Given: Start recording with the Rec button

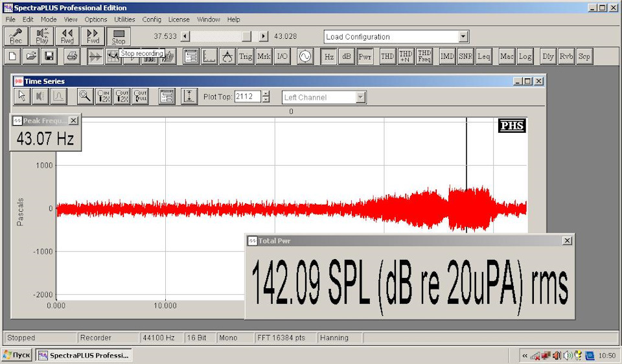Looking at the screenshot, I should tap(16, 36).
